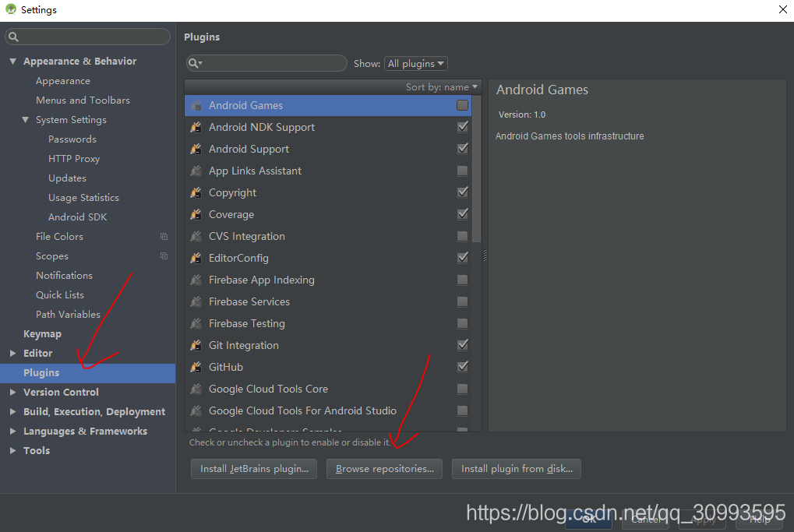The image size is (794, 532).
Task: Disable the Android NDK Support checkbox
Action: pos(462,126)
